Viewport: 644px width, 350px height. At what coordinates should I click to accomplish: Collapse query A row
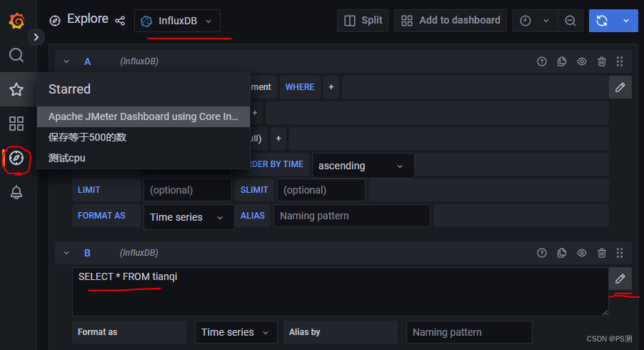coord(66,61)
